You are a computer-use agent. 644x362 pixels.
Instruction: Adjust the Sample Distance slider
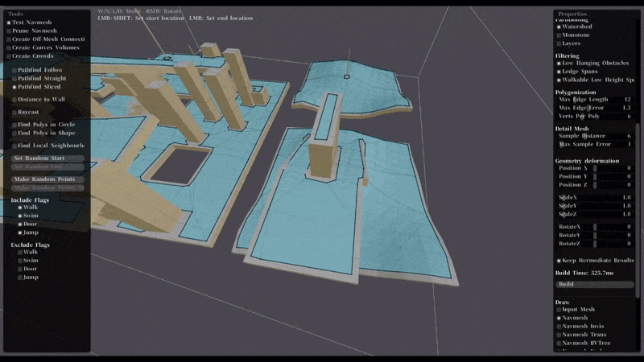(x=595, y=136)
